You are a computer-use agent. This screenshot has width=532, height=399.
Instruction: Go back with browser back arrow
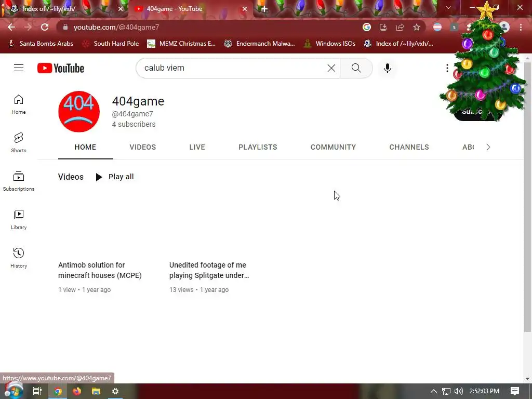click(11, 27)
